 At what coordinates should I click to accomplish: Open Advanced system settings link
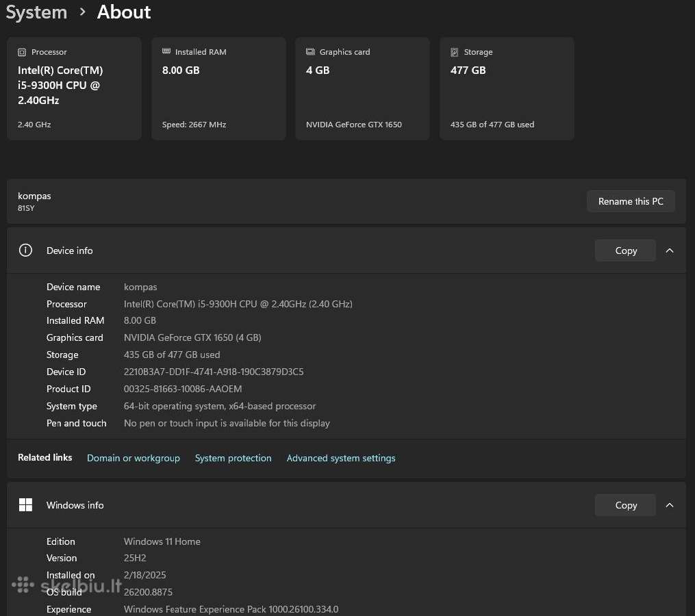point(341,458)
